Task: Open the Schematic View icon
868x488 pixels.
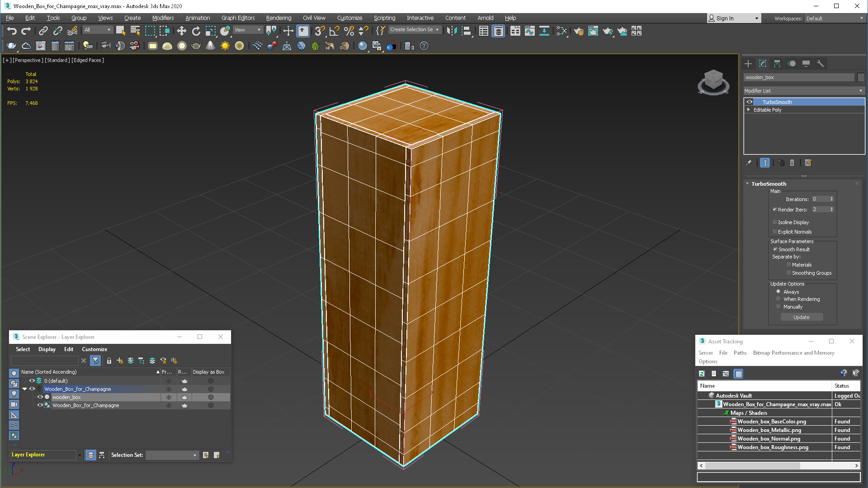Action: pyautogui.click(x=544, y=31)
